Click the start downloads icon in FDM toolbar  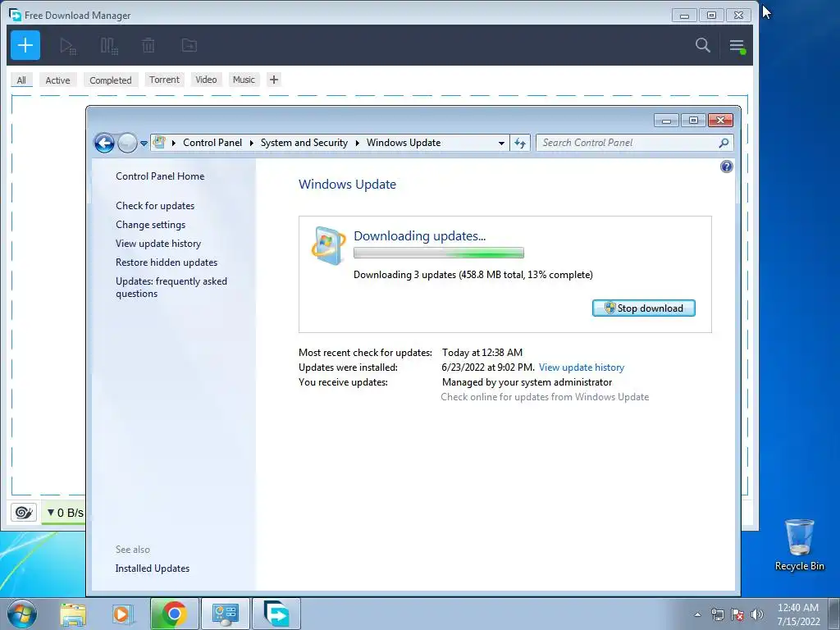tap(68, 46)
